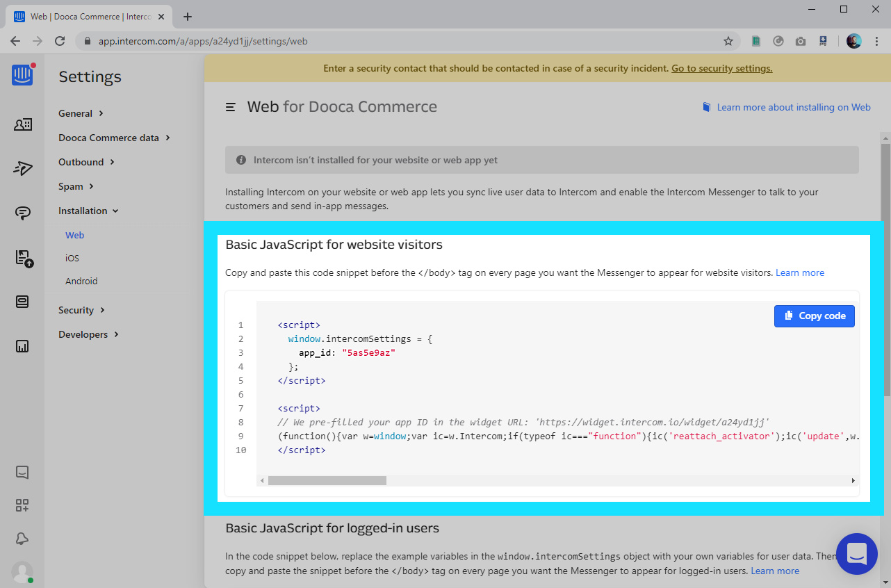Expand the Outbound settings section
This screenshot has width=891, height=588.
tap(87, 162)
